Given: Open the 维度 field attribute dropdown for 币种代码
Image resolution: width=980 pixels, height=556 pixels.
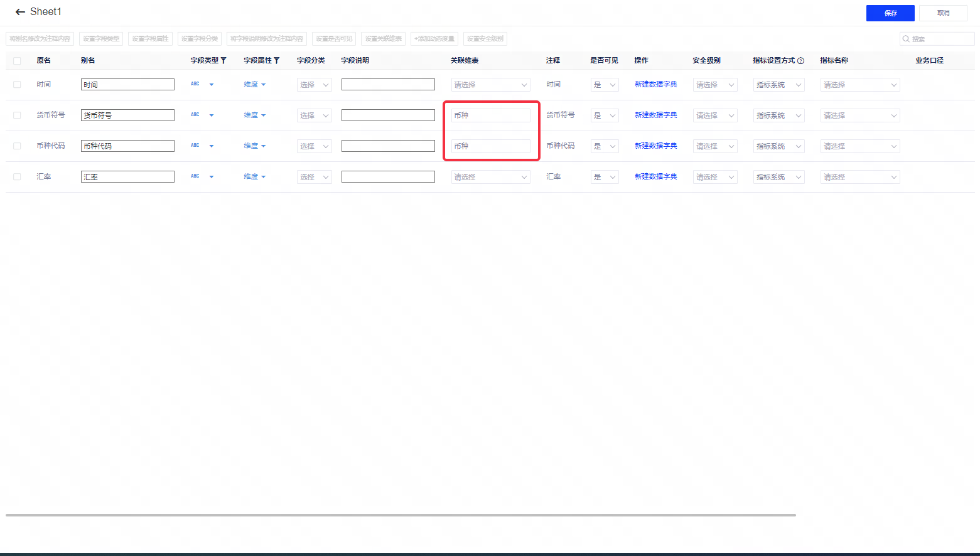Looking at the screenshot, I should point(255,146).
